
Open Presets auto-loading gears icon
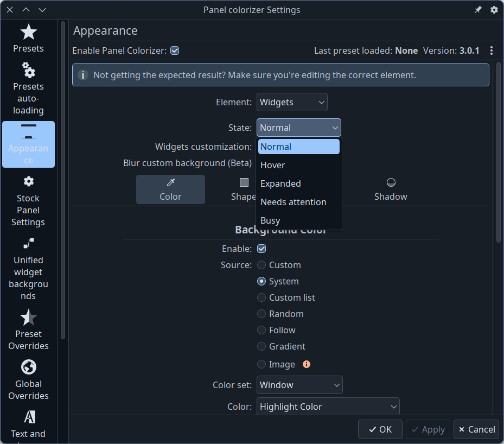tap(28, 70)
